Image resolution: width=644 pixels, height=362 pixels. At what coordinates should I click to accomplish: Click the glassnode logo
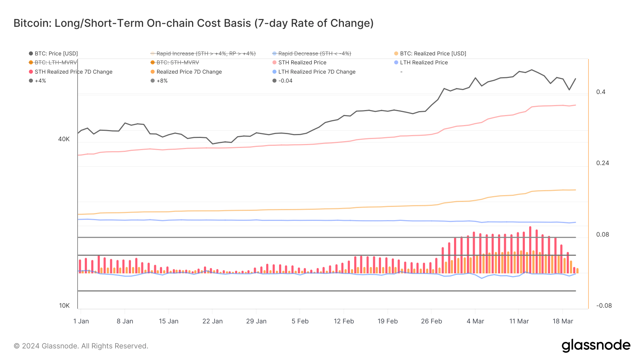[x=596, y=346]
